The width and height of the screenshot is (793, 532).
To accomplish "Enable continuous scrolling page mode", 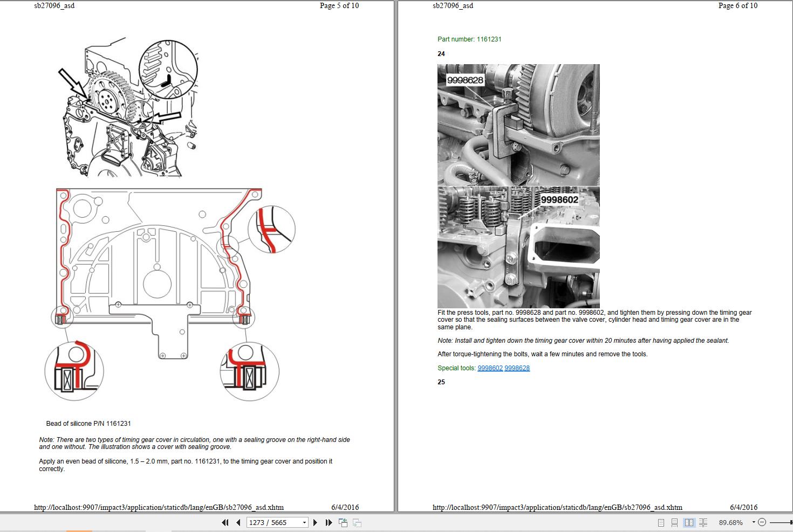I will tap(674, 522).
